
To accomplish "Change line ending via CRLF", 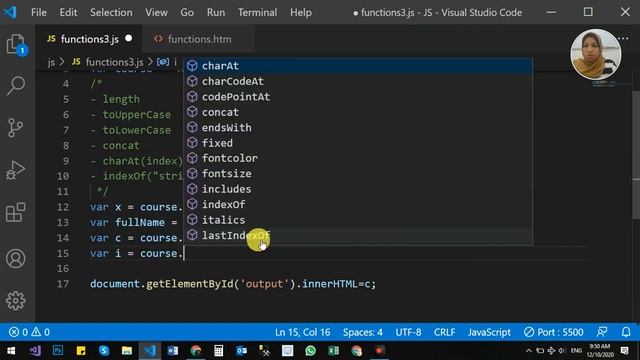I will pyautogui.click(x=444, y=332).
